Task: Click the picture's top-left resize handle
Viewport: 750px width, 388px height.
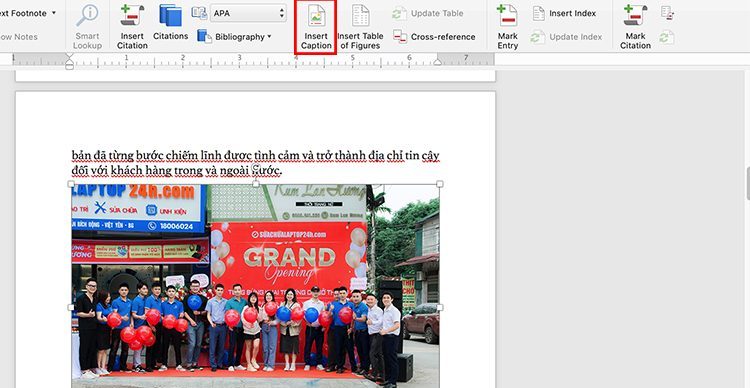Action: (71, 184)
